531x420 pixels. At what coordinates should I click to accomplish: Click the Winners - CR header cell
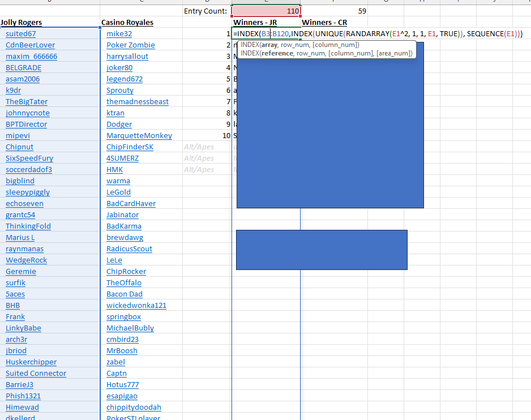[324, 23]
